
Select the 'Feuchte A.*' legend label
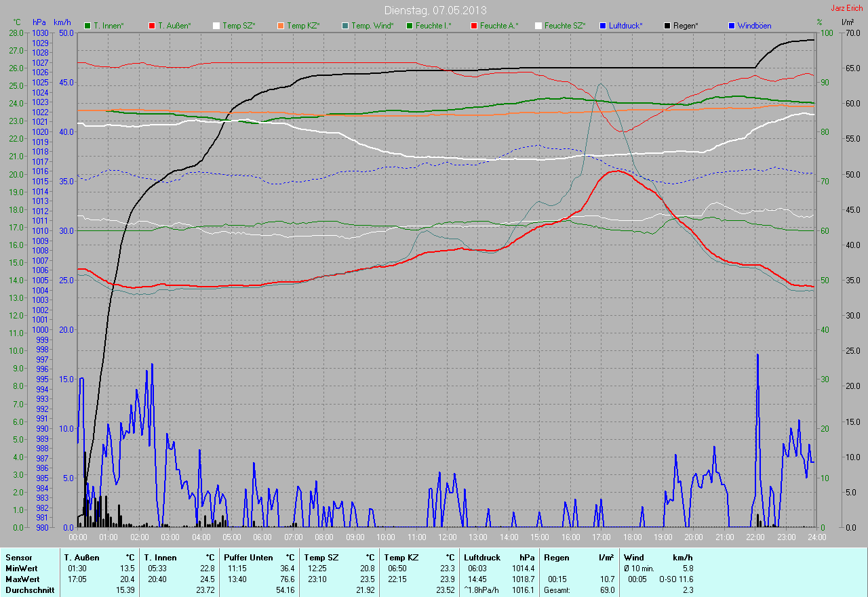[499, 26]
